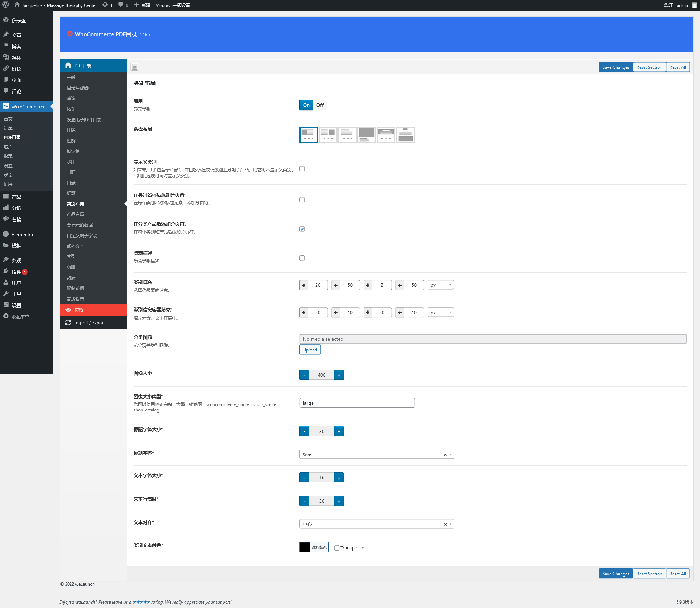Select the second category layout thumbnail
This screenshot has width=700, height=608.
click(x=328, y=135)
